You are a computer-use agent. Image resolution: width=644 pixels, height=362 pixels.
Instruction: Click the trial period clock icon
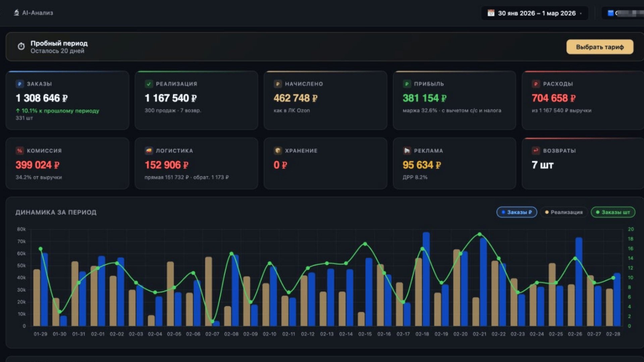point(21,47)
